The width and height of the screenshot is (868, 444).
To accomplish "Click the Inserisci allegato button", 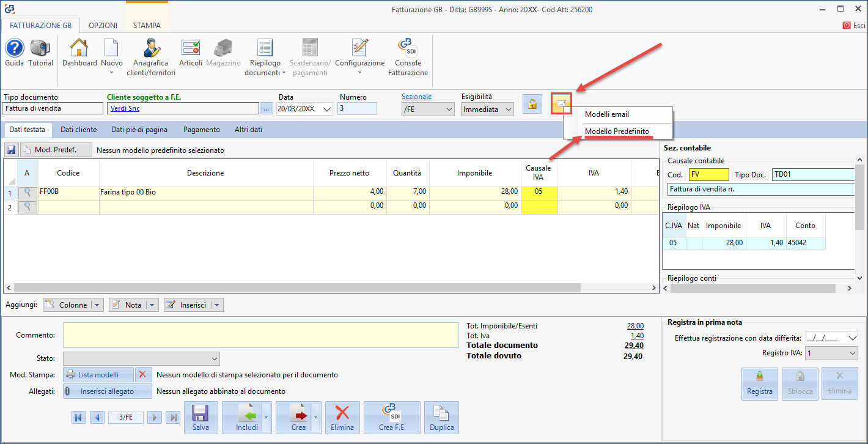I will click(108, 391).
